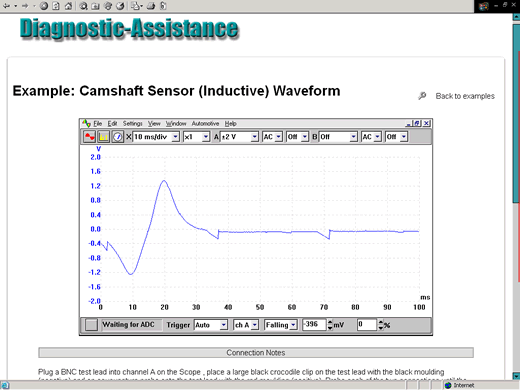
Task: Open the browser History icon
Action: click(120, 6)
